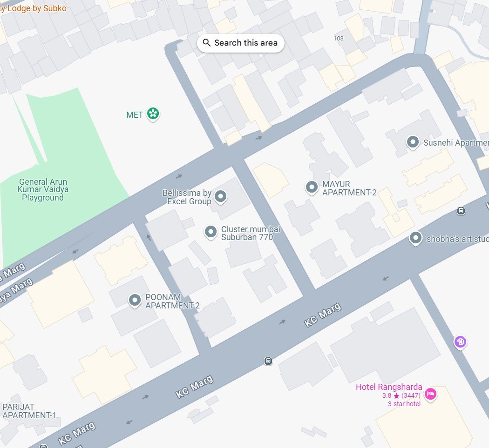Open the Hotel Rangsharda label link
Viewport: 489px width, 448px height.
389,387
